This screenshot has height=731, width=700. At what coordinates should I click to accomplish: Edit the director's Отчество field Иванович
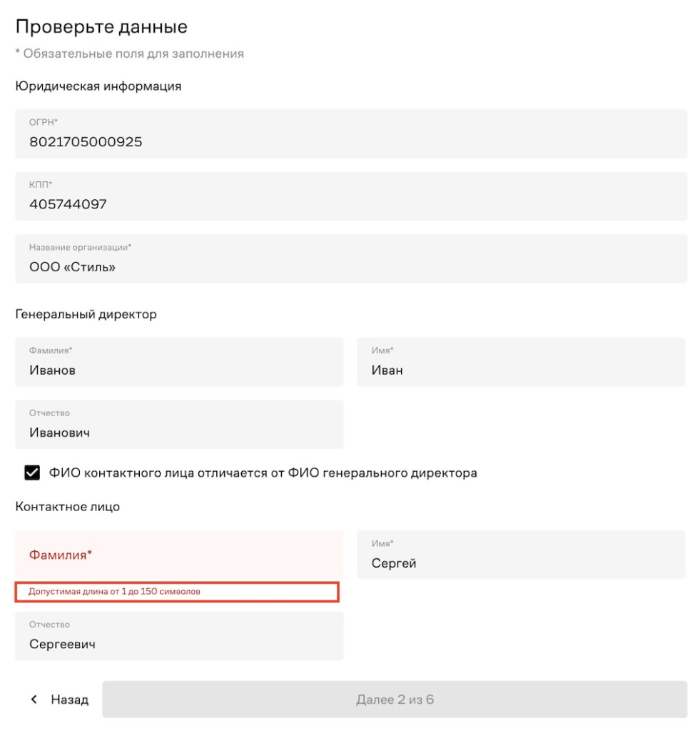(178, 425)
